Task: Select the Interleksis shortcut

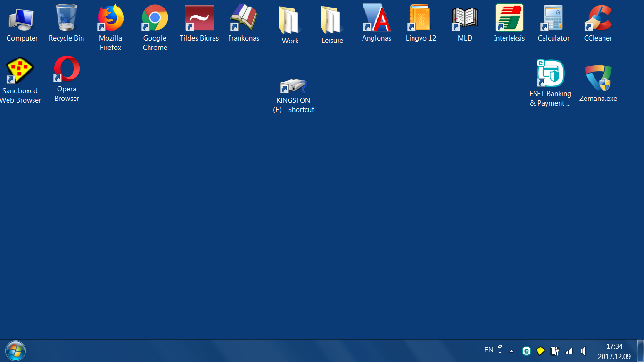Action: 509,24
